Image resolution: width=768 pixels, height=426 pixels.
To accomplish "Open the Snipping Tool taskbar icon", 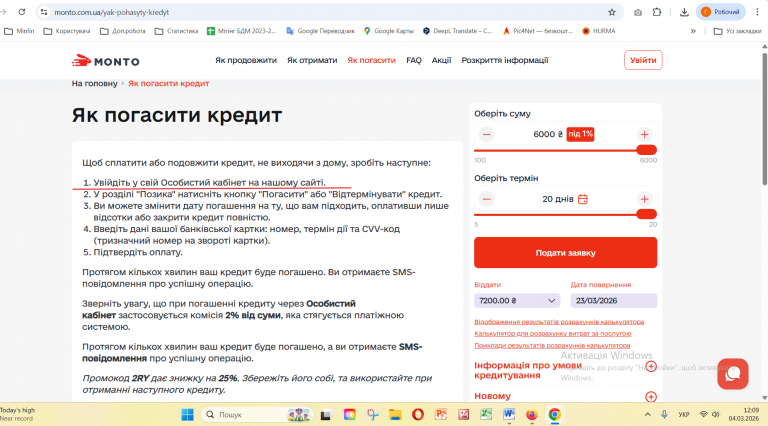I will coord(373,415).
